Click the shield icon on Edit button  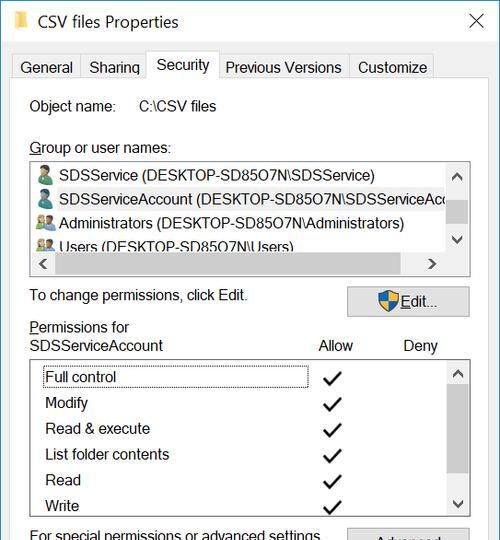pos(388,301)
